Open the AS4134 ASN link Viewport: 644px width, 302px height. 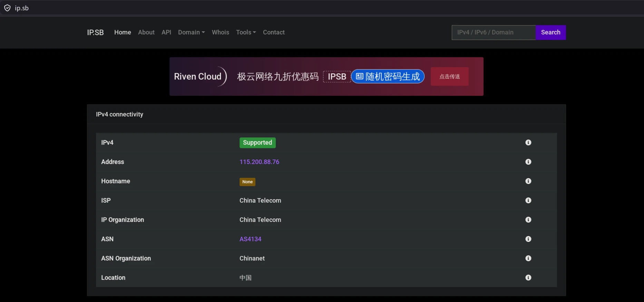[x=250, y=239]
